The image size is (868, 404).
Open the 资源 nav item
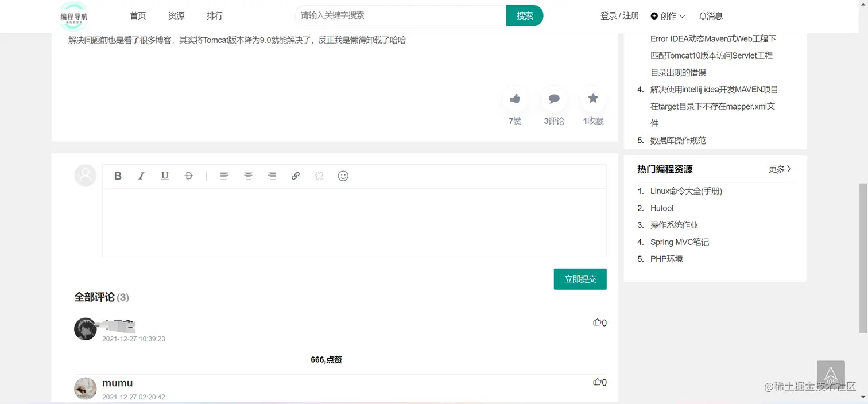pyautogui.click(x=176, y=16)
